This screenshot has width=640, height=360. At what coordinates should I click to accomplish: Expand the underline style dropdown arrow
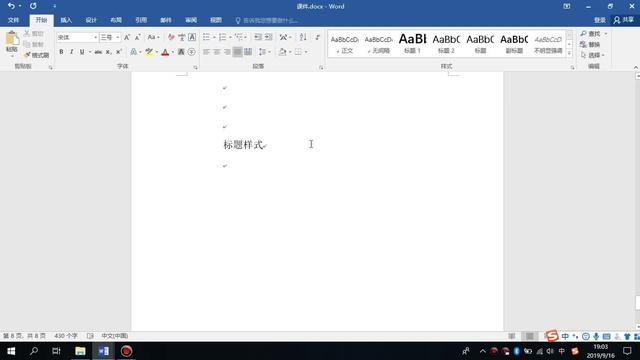[90, 52]
